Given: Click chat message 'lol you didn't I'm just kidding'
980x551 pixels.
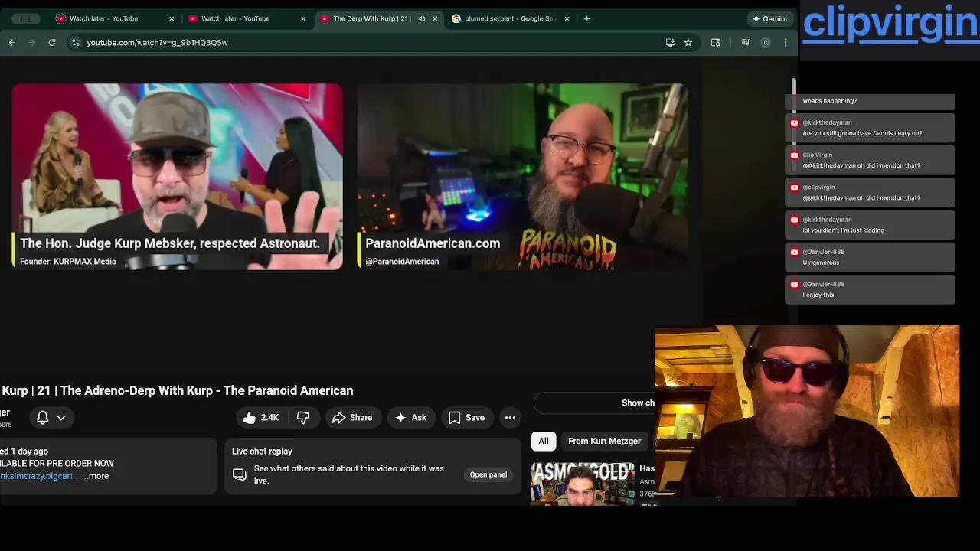Looking at the screenshot, I should (x=843, y=230).
